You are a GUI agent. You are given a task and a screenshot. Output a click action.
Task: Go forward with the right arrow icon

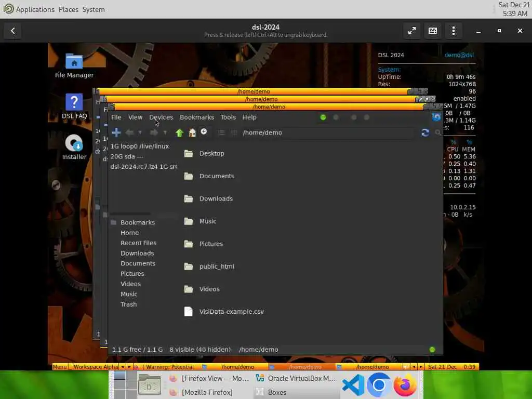pos(154,132)
